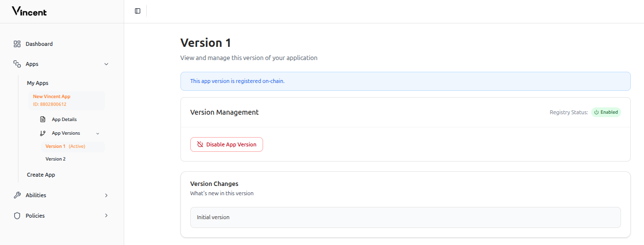The height and width of the screenshot is (245, 644).
Task: Toggle the sidebar panel icon
Action: tap(137, 11)
